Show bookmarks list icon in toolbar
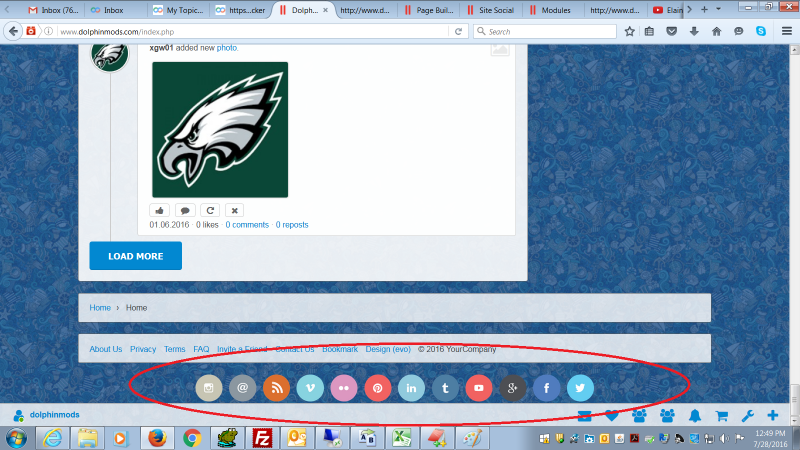 click(x=649, y=31)
